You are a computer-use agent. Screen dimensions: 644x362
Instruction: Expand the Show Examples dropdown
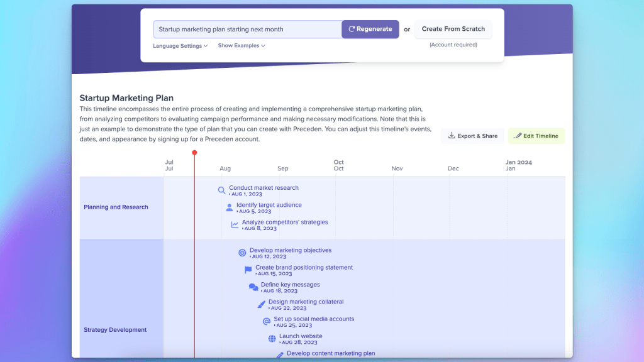[241, 46]
